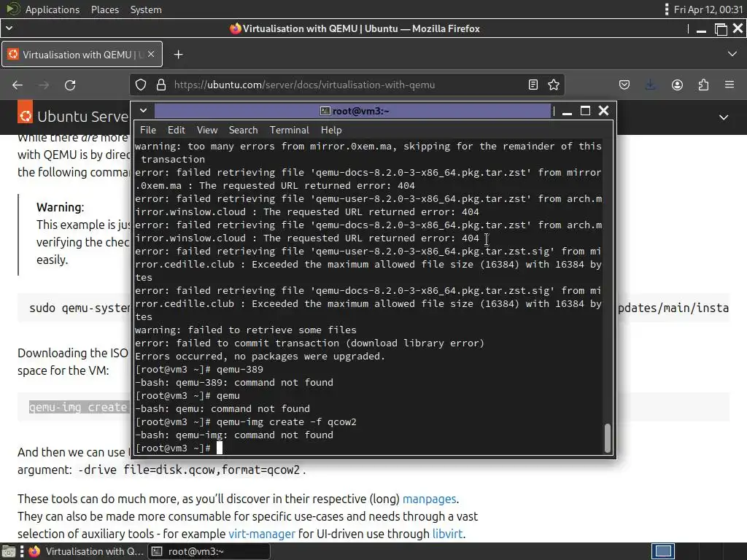Open the Firefox account icon
Screen dimensions: 747x560
point(677,85)
